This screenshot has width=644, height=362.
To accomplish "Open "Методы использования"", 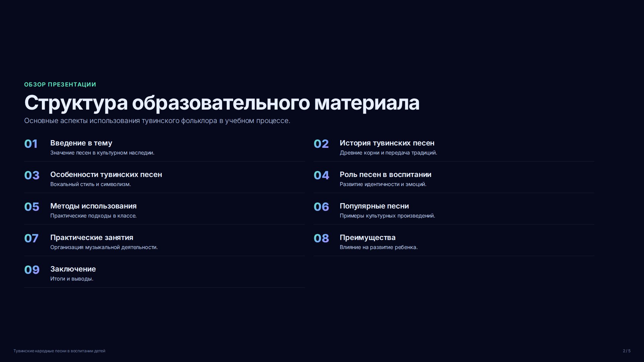I will pyautogui.click(x=93, y=206).
